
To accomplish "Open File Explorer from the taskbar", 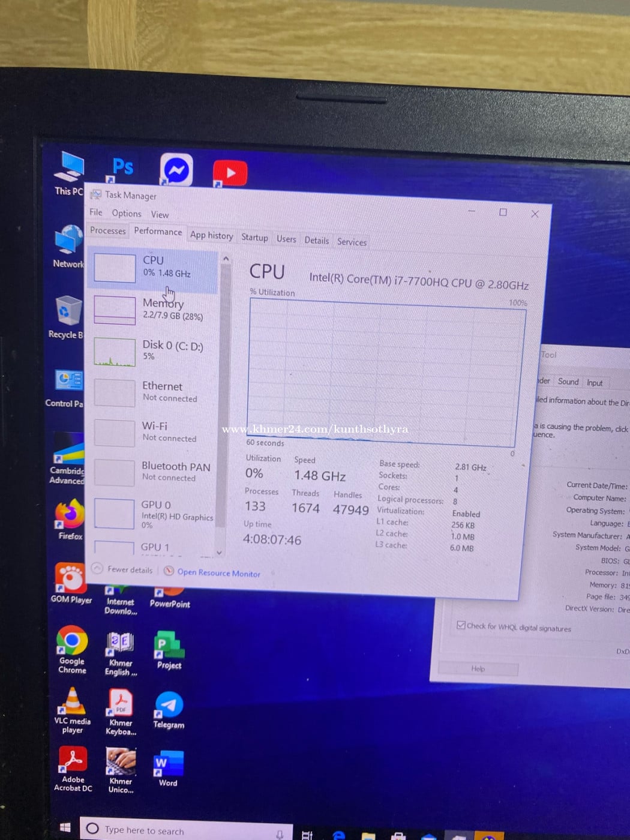I will tap(368, 836).
